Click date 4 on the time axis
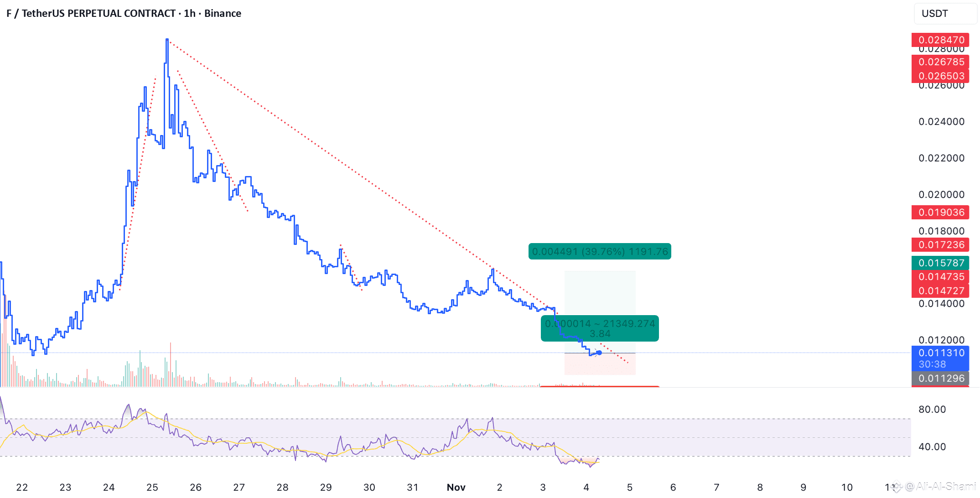Viewport: 980px width, 498px height. [586, 487]
